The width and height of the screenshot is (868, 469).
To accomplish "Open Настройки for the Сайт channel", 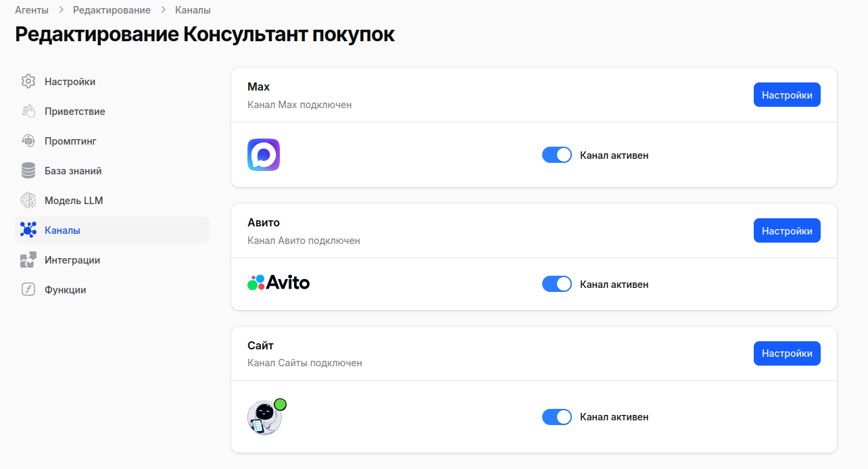I will 787,353.
